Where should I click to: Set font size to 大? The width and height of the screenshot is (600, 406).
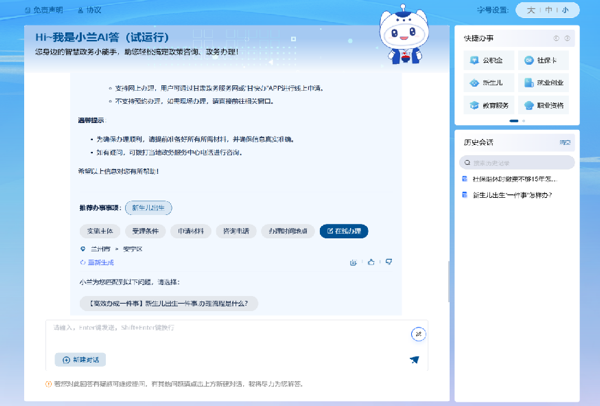coord(531,11)
